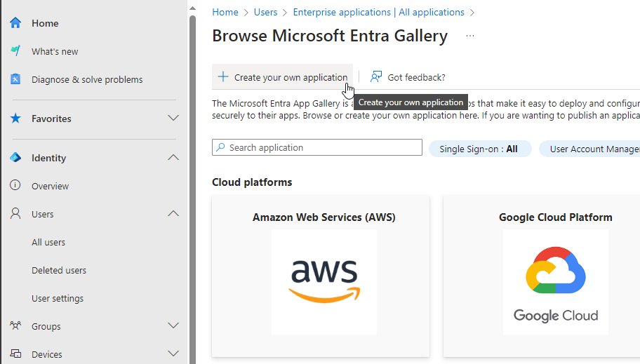Click the Identity diamond icon
This screenshot has height=364, width=640.
pyautogui.click(x=15, y=158)
